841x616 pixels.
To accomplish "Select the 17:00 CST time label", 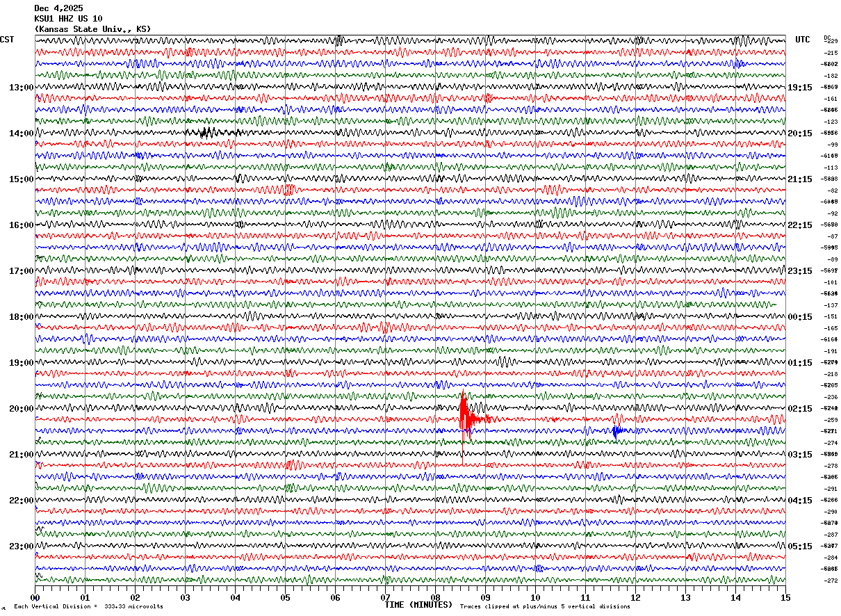I will coord(22,271).
